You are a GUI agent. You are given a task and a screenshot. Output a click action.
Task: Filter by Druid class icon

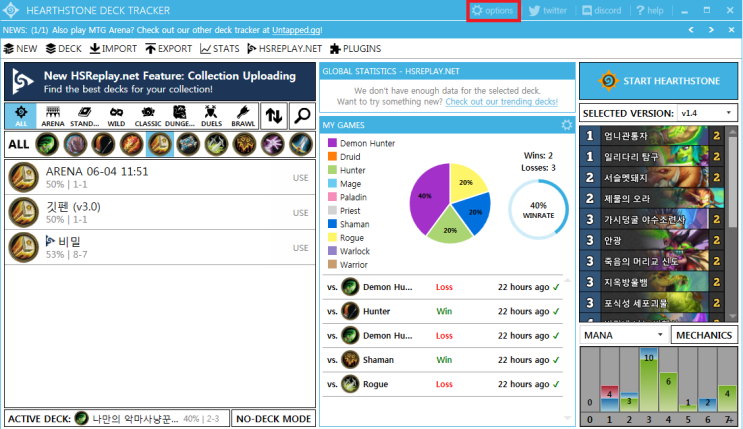tap(75, 144)
